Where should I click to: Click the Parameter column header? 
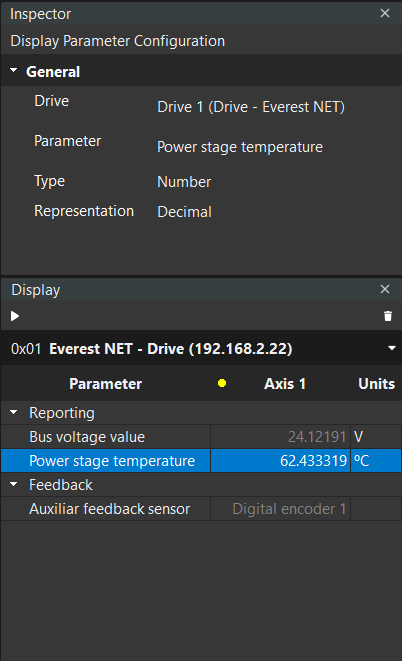(105, 384)
